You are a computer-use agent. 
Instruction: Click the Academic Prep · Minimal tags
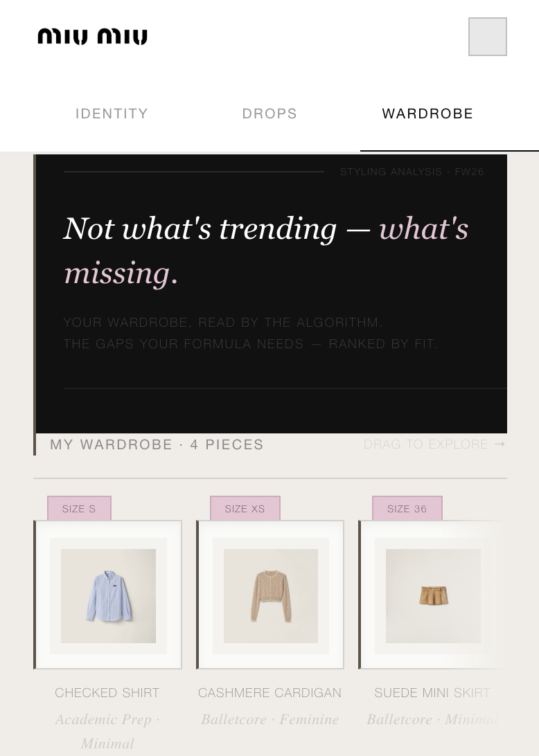coord(107,731)
